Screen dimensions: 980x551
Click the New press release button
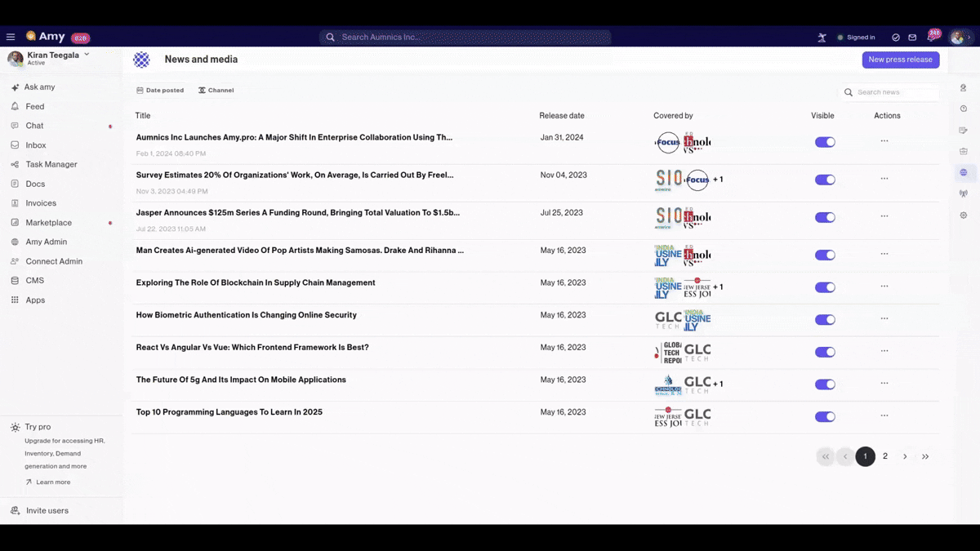(900, 60)
